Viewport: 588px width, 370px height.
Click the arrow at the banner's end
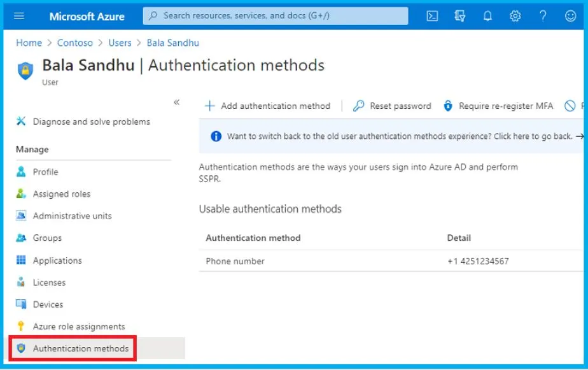click(x=580, y=136)
